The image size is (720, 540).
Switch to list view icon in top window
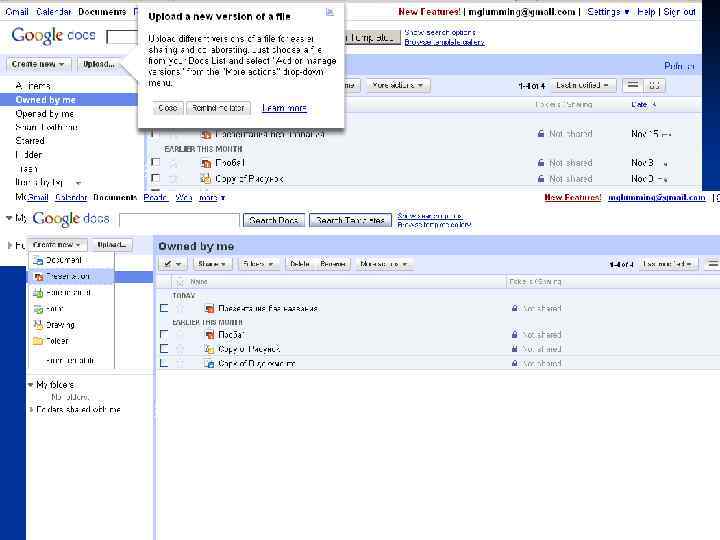(633, 85)
